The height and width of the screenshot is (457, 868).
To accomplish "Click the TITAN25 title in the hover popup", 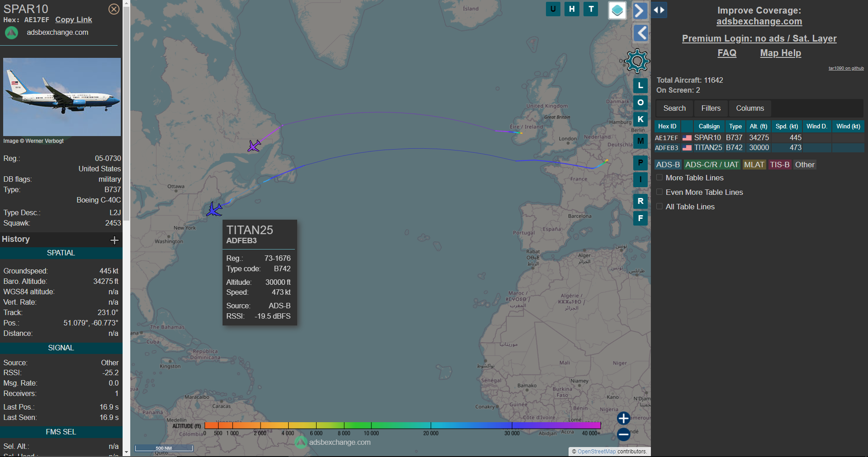I will (x=250, y=230).
